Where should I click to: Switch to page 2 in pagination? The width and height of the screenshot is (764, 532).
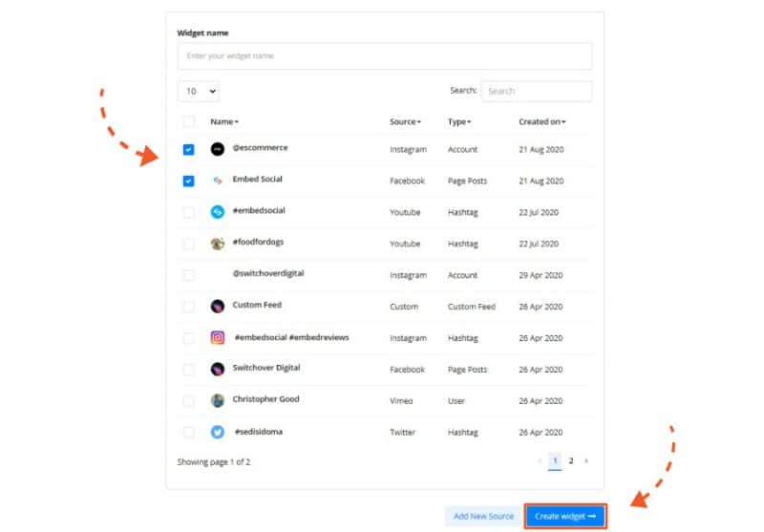[x=571, y=461]
